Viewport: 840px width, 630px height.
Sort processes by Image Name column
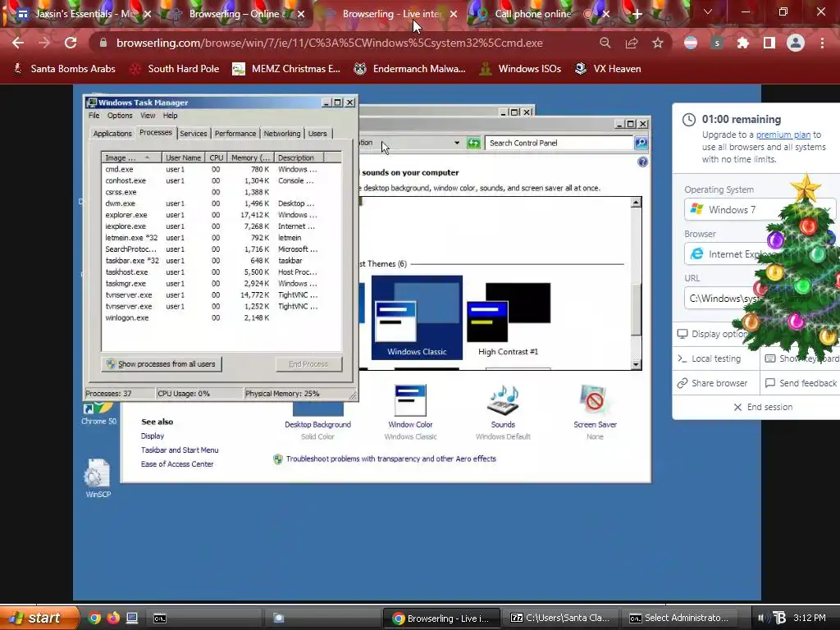point(132,157)
